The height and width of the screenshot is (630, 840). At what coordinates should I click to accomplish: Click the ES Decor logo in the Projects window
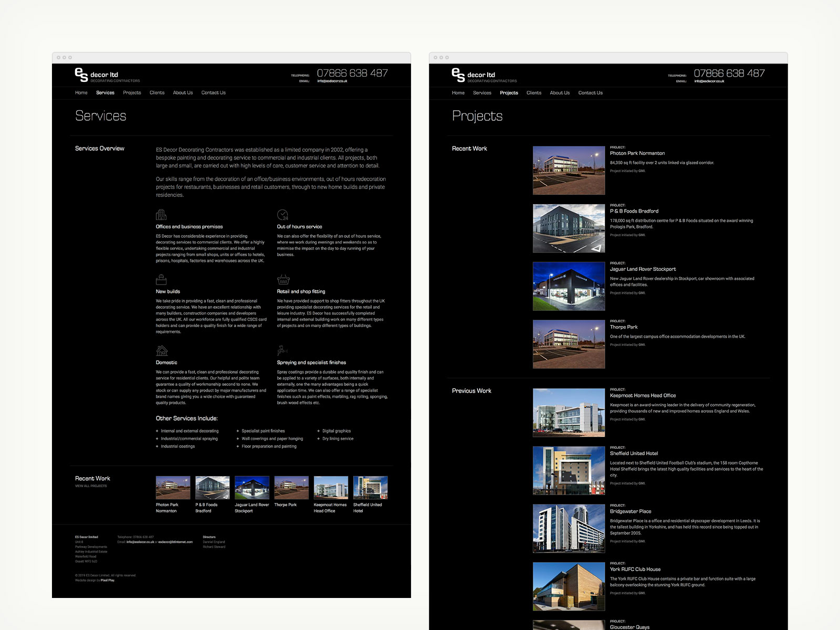[x=484, y=75]
